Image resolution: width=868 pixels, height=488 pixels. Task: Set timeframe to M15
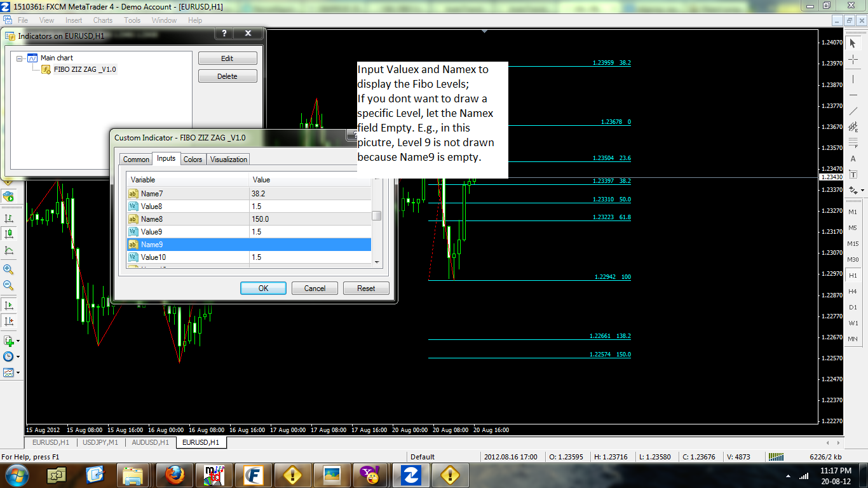(x=853, y=243)
